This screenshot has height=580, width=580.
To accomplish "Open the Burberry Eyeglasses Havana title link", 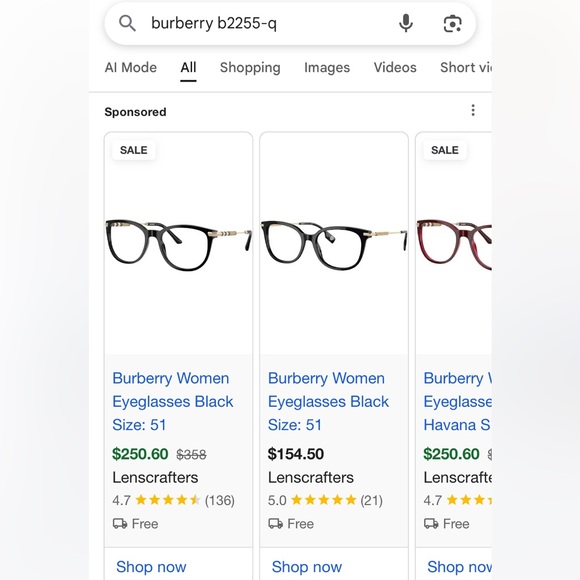I will (458, 401).
